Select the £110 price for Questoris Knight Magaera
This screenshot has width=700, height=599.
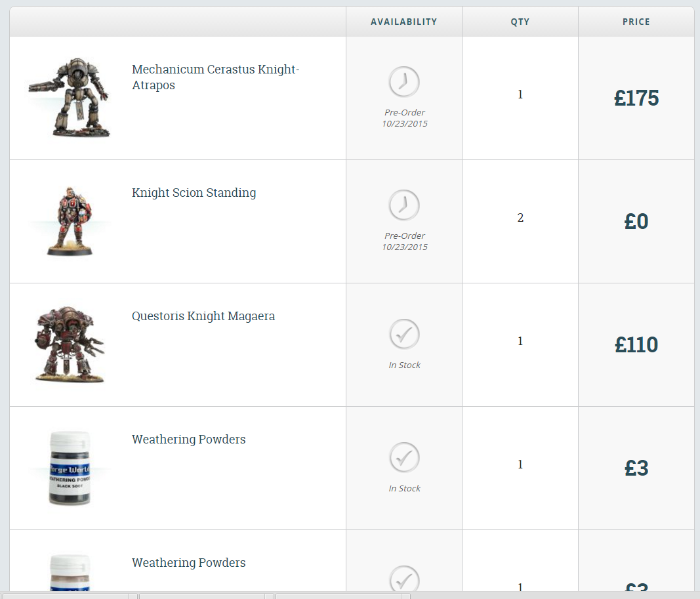pyautogui.click(x=636, y=345)
